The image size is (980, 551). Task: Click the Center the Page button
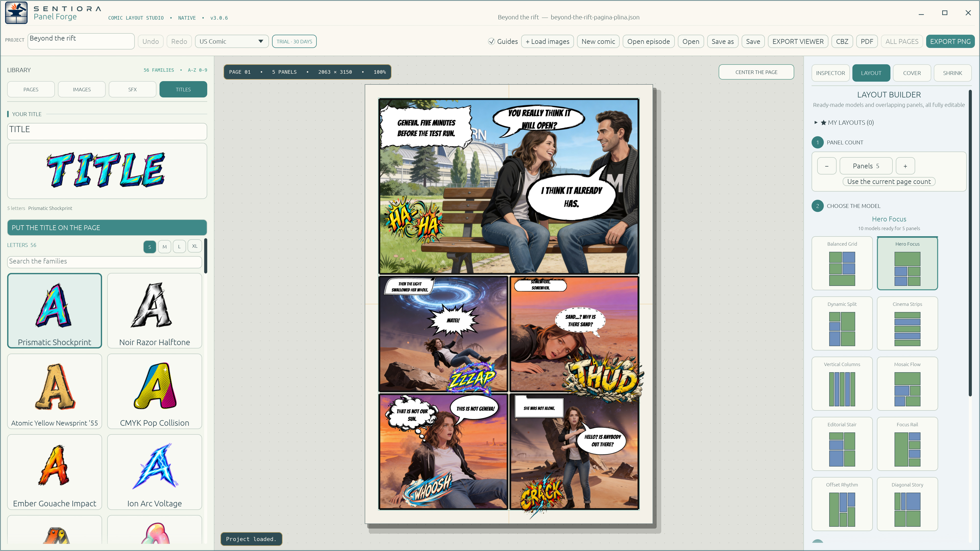click(x=756, y=72)
